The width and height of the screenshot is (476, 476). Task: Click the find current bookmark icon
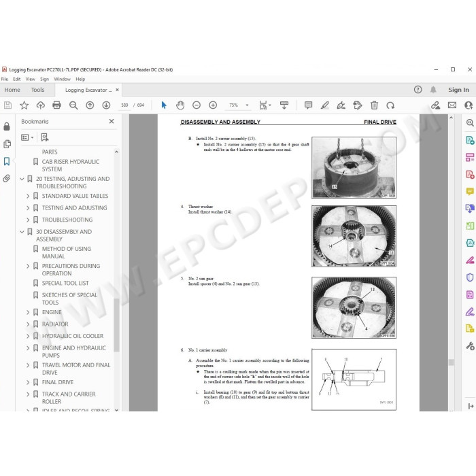point(45,137)
